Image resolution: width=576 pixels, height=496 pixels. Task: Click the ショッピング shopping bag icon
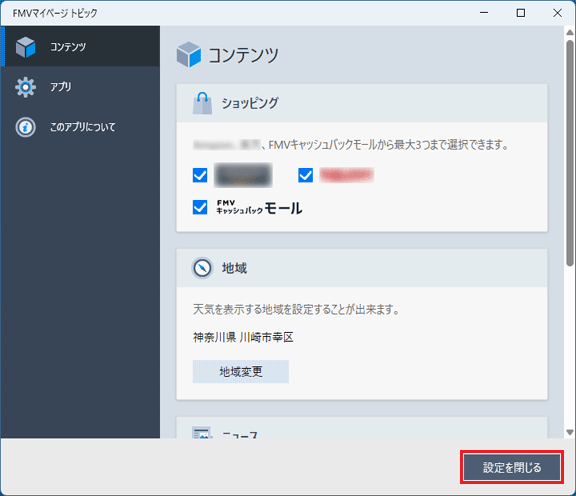(202, 103)
